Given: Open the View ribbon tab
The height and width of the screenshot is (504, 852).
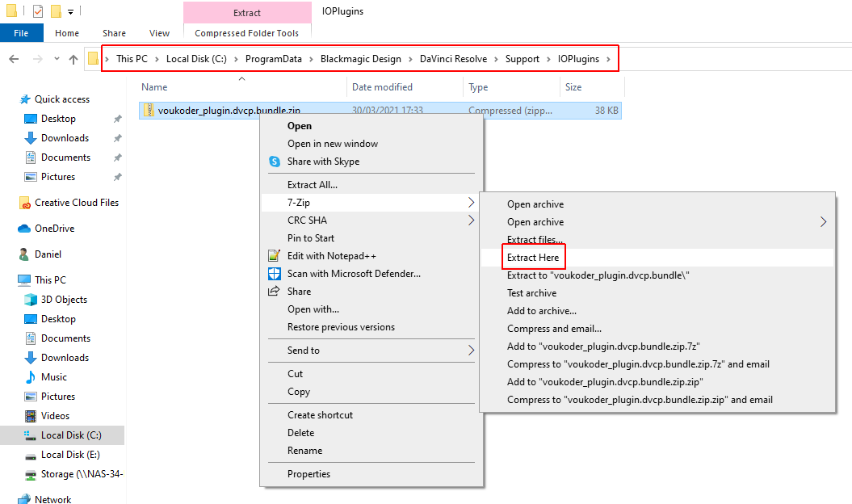Looking at the screenshot, I should [x=159, y=33].
